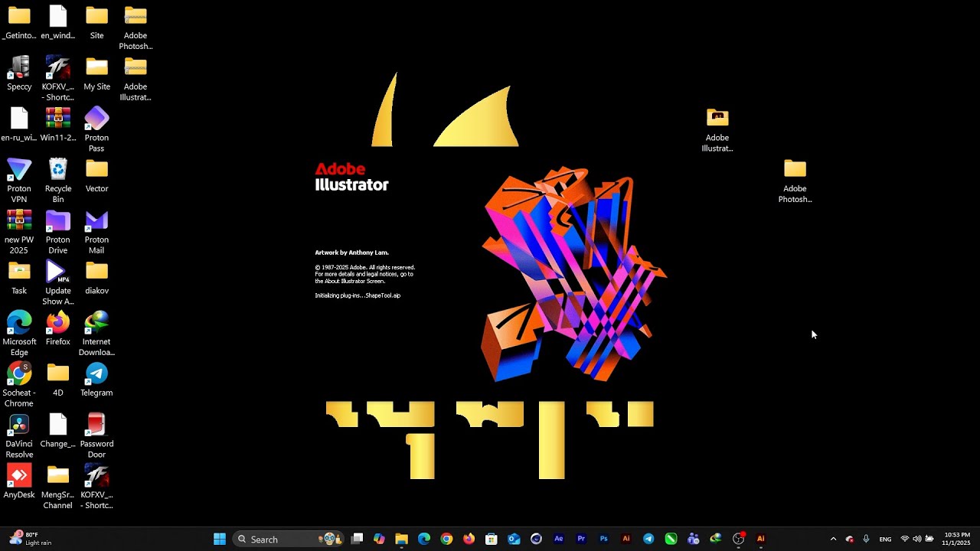The image size is (980, 551).
Task: Select the 4D folder on desktop
Action: (x=58, y=380)
